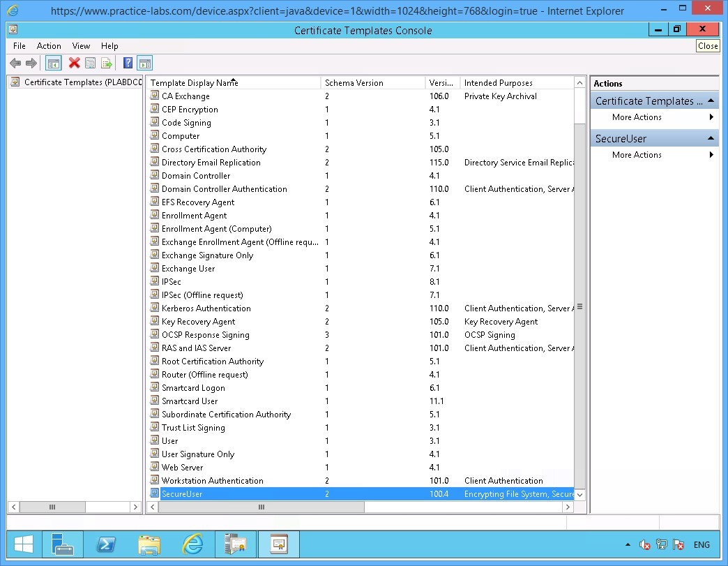Open Properties using the toolbar icon
This screenshot has height=566, width=728.
(90, 63)
